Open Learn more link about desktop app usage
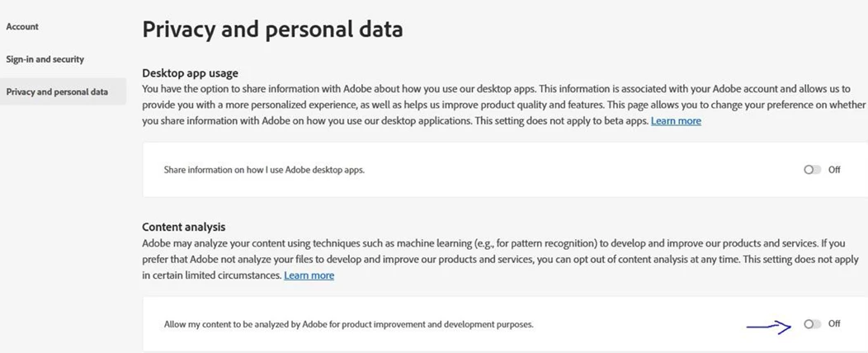 [x=676, y=120]
